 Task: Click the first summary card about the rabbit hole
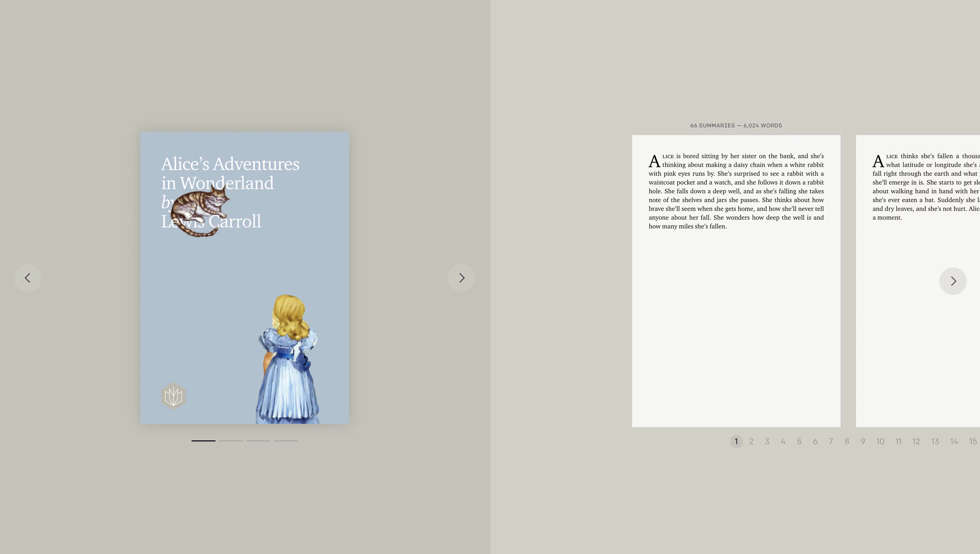[736, 281]
